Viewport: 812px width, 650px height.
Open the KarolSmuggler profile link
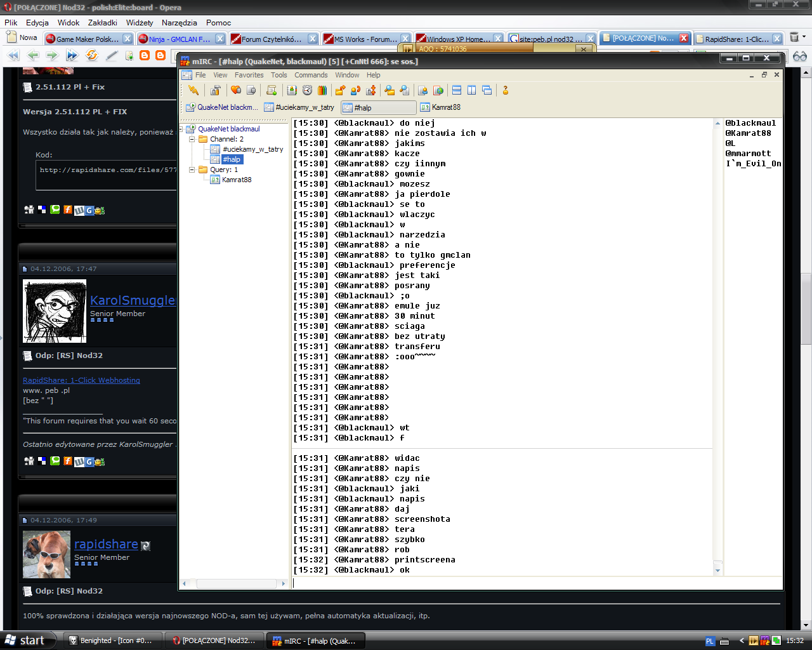(x=132, y=300)
